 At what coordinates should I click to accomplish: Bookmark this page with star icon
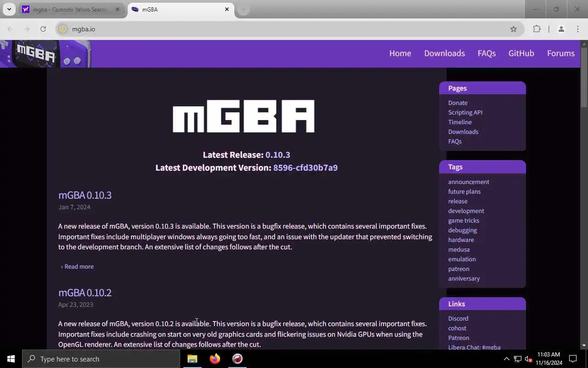click(514, 29)
